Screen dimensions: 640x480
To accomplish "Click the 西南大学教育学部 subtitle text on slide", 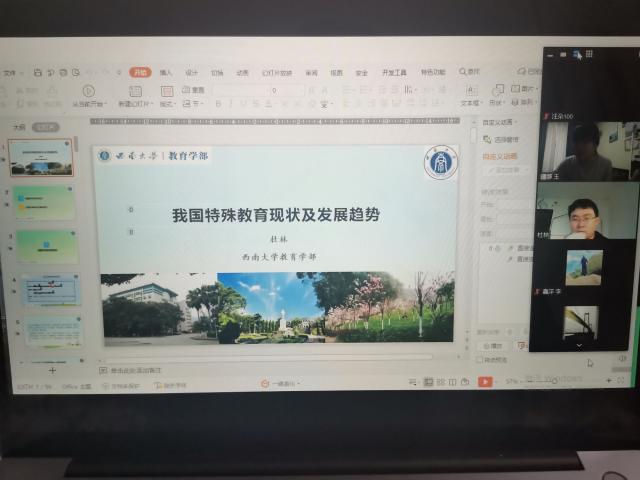I will [279, 257].
